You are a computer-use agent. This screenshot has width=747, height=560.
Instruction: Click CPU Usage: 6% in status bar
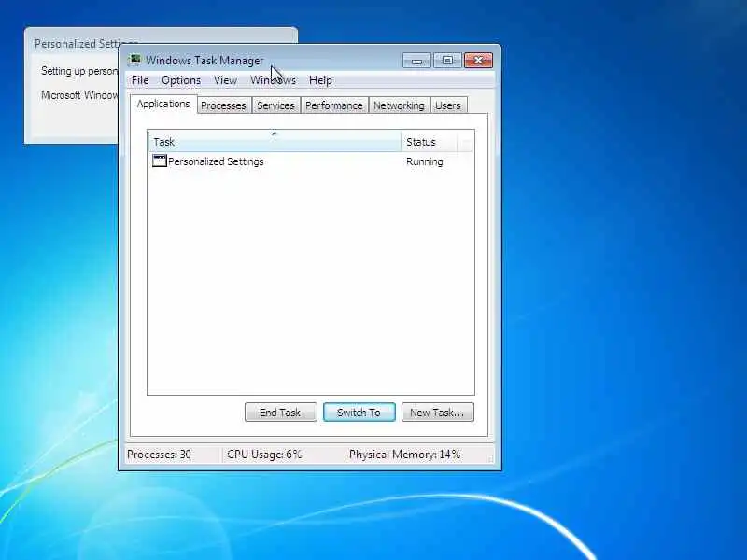click(x=264, y=455)
